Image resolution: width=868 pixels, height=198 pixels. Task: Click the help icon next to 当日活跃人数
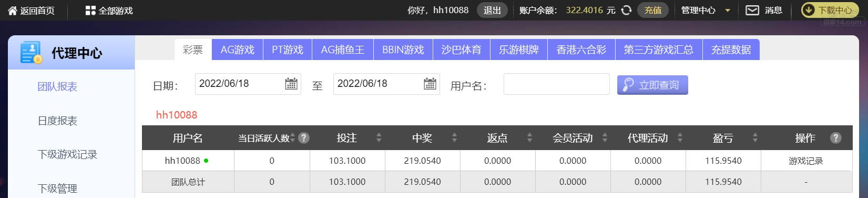click(303, 138)
